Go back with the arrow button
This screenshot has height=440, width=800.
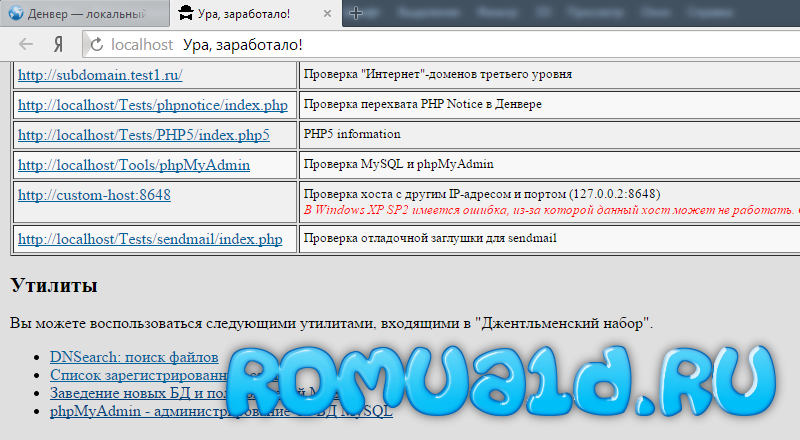click(26, 44)
